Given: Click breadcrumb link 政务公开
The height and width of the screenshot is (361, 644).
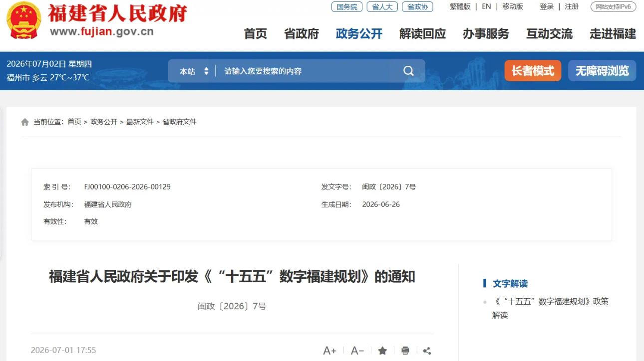Looking at the screenshot, I should (104, 122).
